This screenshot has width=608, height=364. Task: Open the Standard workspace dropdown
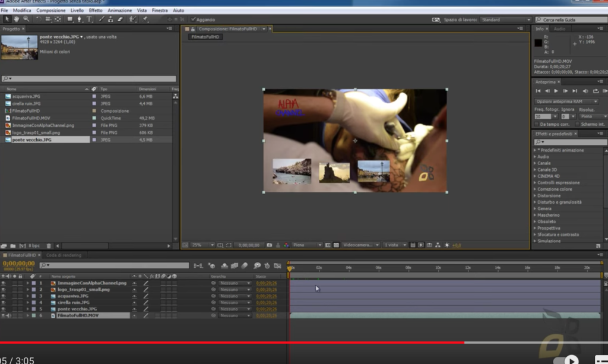pyautogui.click(x=505, y=20)
